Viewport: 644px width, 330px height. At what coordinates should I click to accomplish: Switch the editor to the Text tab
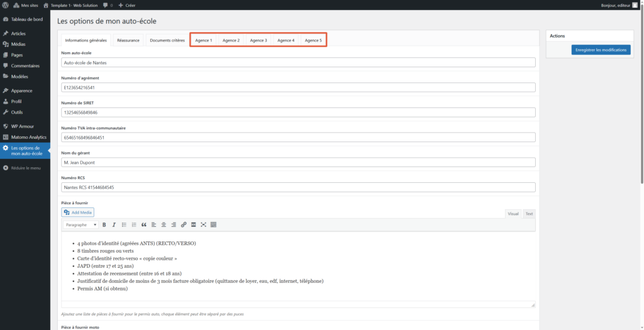coord(529,214)
